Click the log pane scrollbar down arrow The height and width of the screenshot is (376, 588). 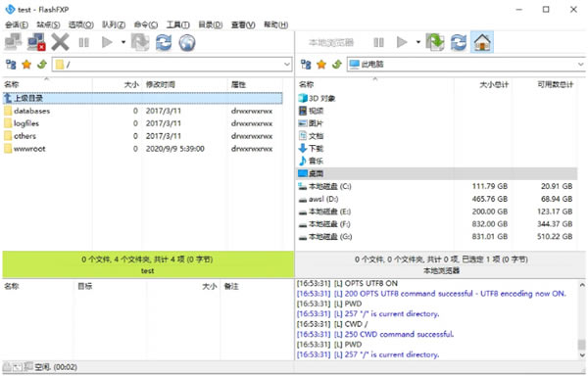pyautogui.click(x=581, y=355)
